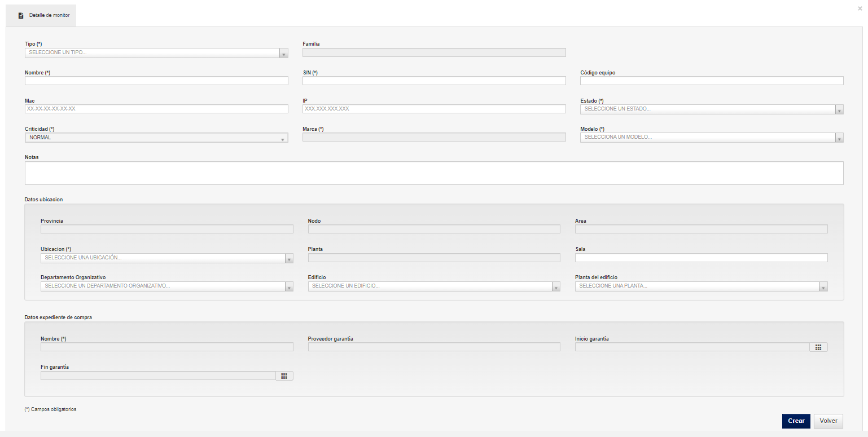
Task: Select the Detalle de monitor tab
Action: click(x=41, y=15)
